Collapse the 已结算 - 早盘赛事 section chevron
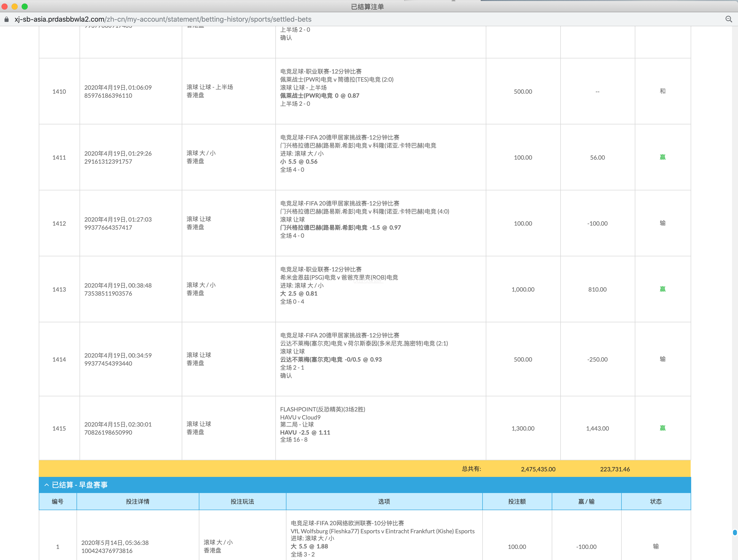The height and width of the screenshot is (560, 738). [46, 484]
